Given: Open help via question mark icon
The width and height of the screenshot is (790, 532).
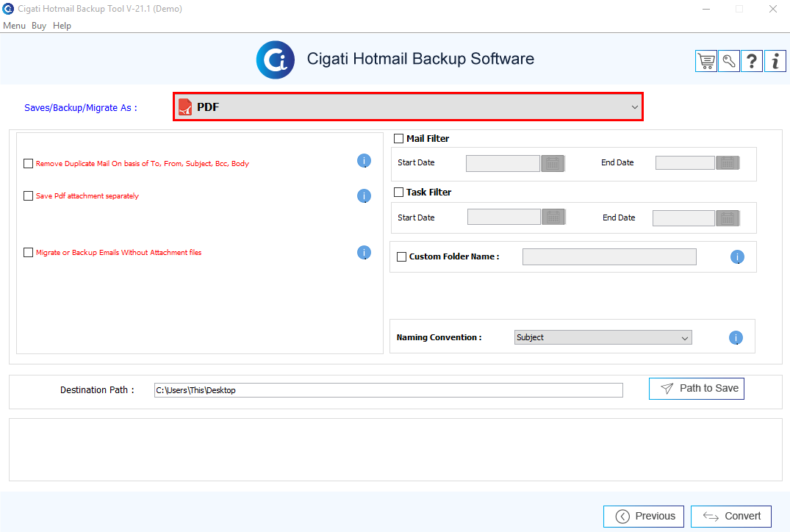Looking at the screenshot, I should (752, 62).
